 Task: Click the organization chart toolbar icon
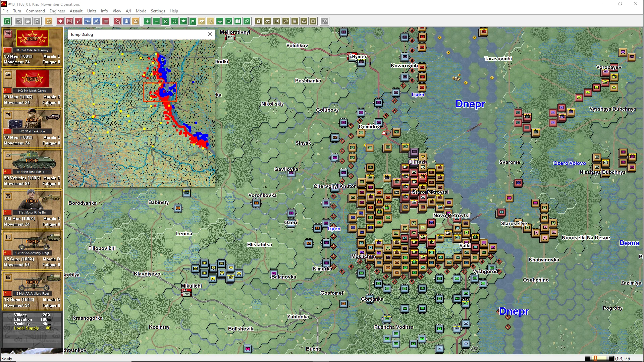click(304, 21)
